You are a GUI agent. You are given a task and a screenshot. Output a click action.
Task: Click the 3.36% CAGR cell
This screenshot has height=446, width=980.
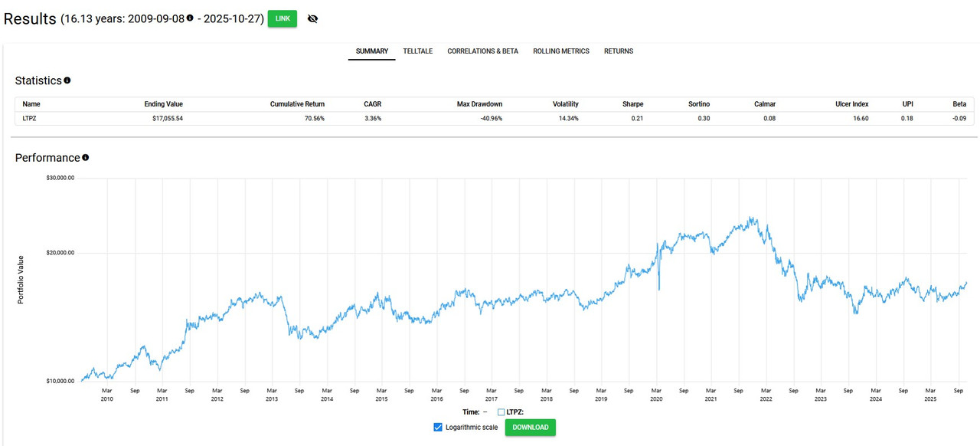click(372, 119)
